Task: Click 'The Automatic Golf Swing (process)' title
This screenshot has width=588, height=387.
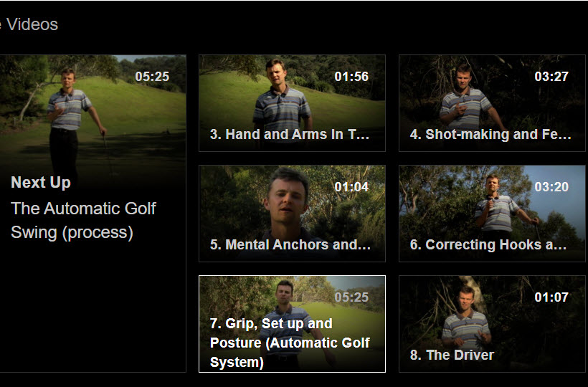Action: (x=83, y=221)
